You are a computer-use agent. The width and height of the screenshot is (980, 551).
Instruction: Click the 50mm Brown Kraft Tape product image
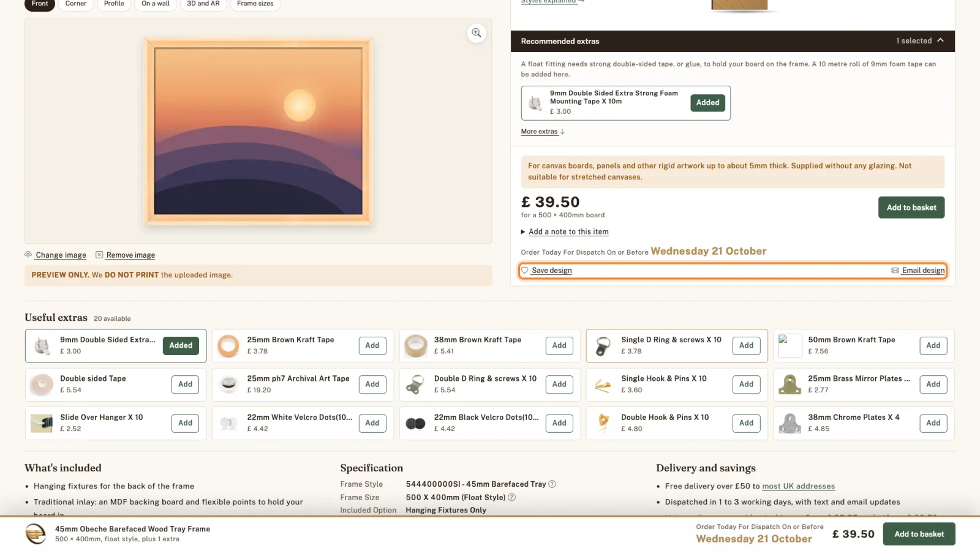click(x=790, y=346)
